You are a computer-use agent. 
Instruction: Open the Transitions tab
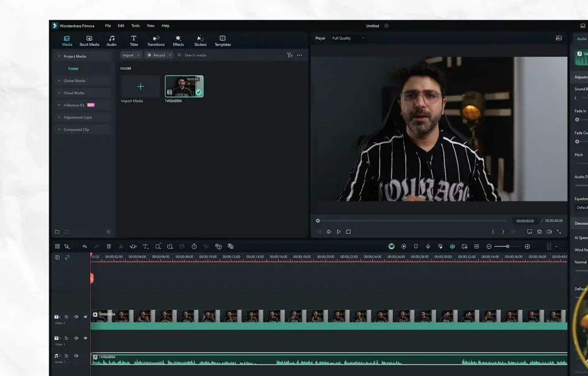pos(156,41)
